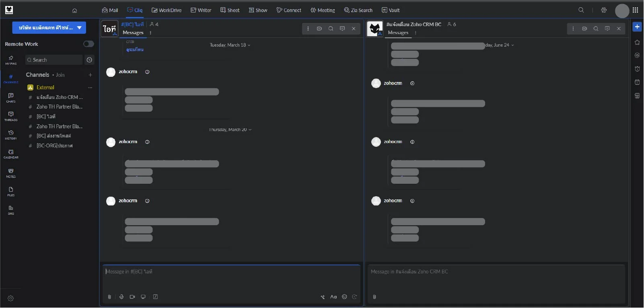Screen dimensions: 644x308
Task: Open Calendar in left sidebar
Action: coord(11,154)
